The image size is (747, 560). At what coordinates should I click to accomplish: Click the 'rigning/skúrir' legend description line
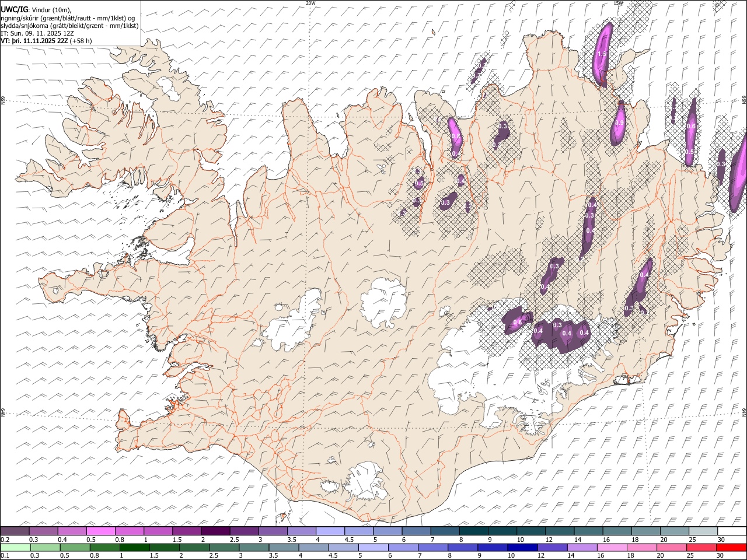pos(68,18)
